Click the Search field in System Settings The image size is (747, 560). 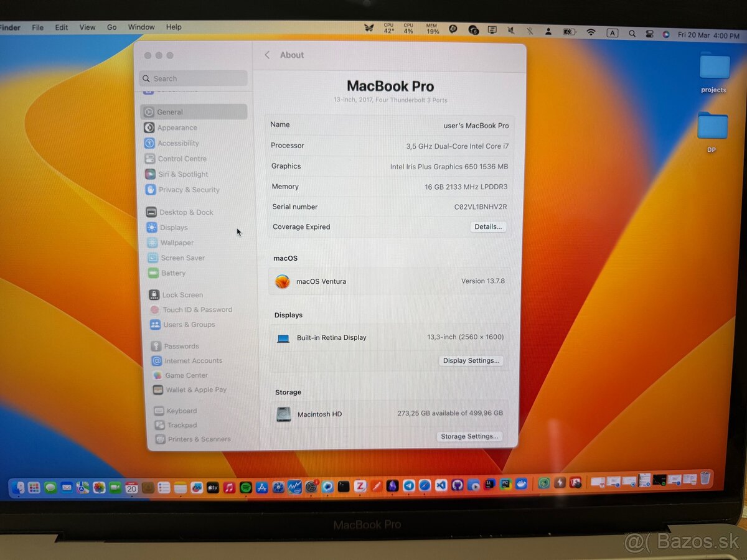(x=192, y=78)
